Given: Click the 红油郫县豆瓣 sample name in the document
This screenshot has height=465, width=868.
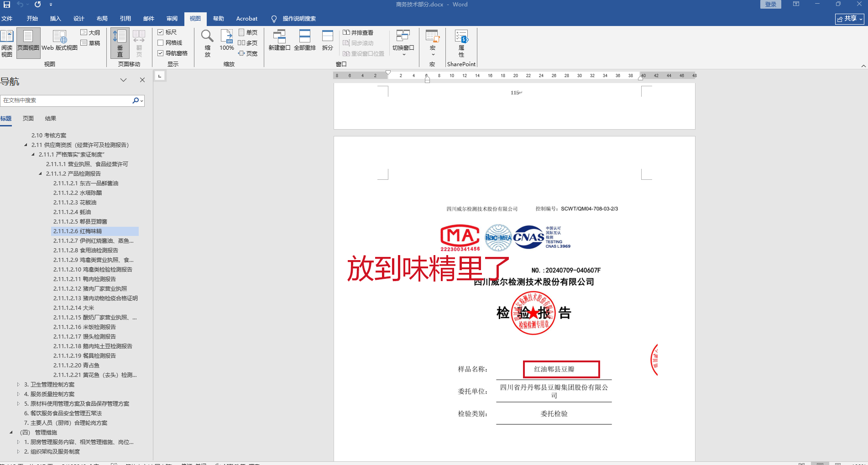Looking at the screenshot, I should [554, 369].
